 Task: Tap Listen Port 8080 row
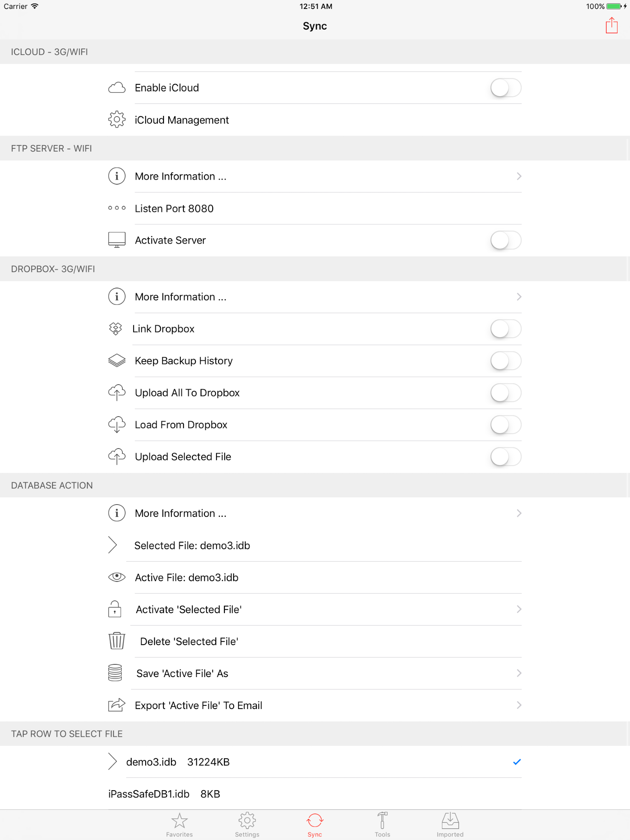click(174, 208)
